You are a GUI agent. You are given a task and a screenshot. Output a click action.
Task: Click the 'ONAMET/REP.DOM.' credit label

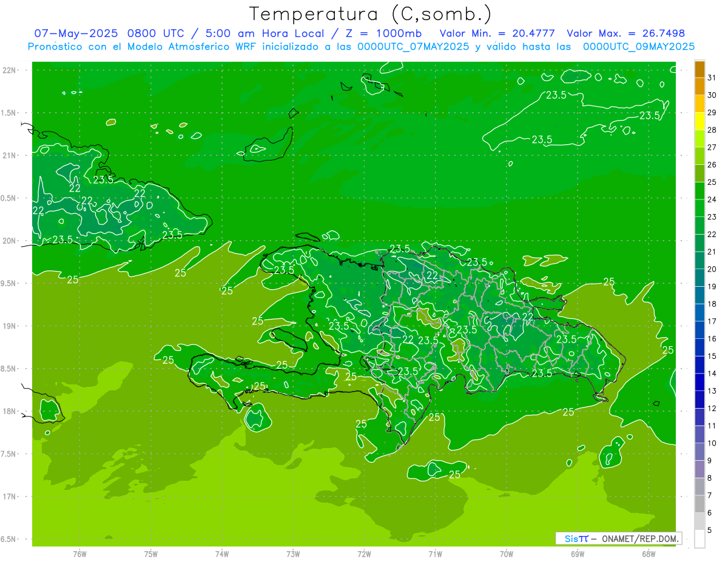639,538
